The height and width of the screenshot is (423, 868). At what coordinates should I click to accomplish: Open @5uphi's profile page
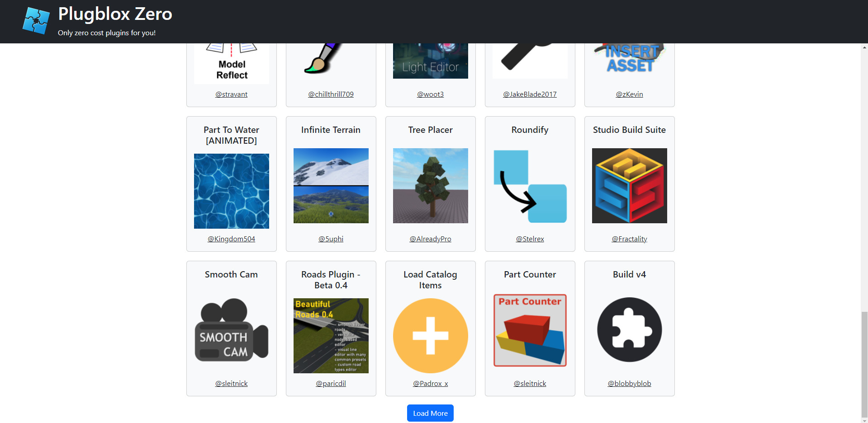331,239
